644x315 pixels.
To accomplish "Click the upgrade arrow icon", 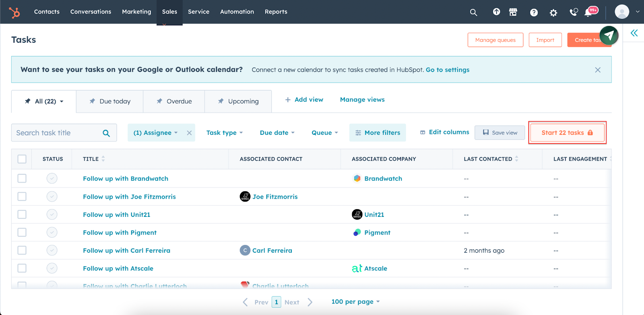I will pos(496,12).
